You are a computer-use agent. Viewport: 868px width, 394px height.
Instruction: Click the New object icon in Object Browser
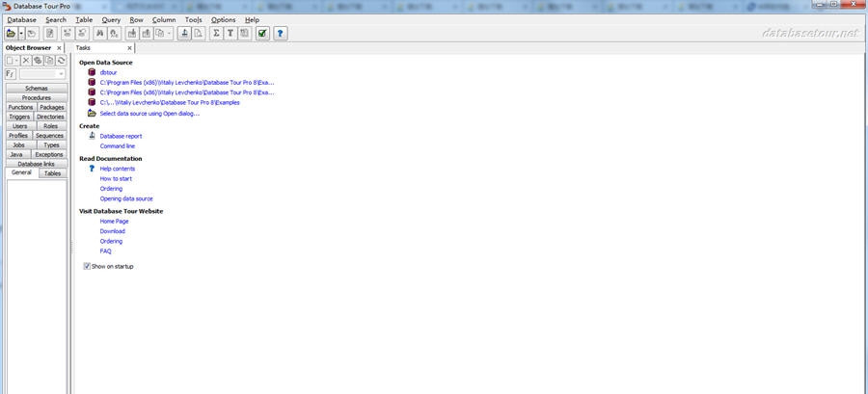pyautogui.click(x=10, y=61)
